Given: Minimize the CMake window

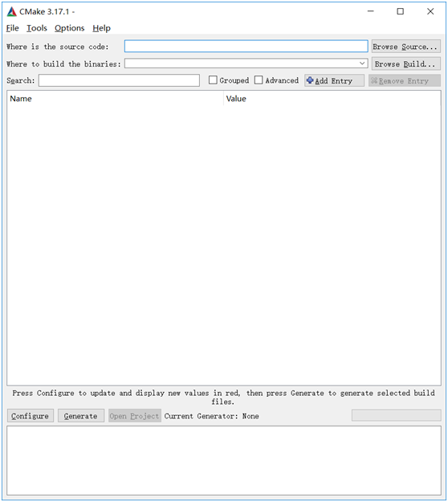Looking at the screenshot, I should tap(371, 11).
